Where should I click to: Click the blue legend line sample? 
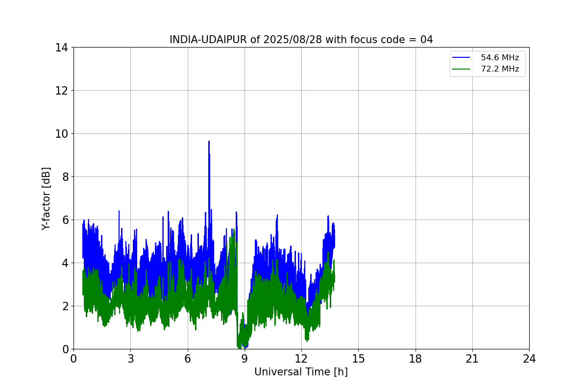click(x=461, y=58)
